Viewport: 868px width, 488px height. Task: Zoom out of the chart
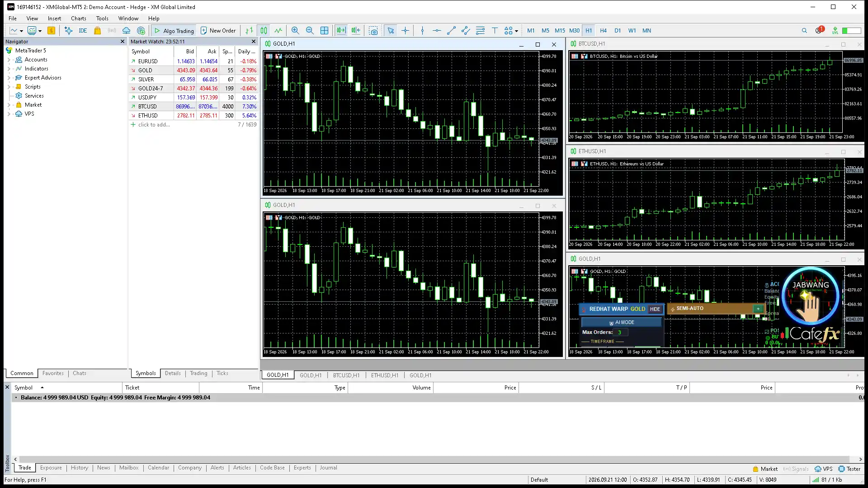click(x=310, y=31)
